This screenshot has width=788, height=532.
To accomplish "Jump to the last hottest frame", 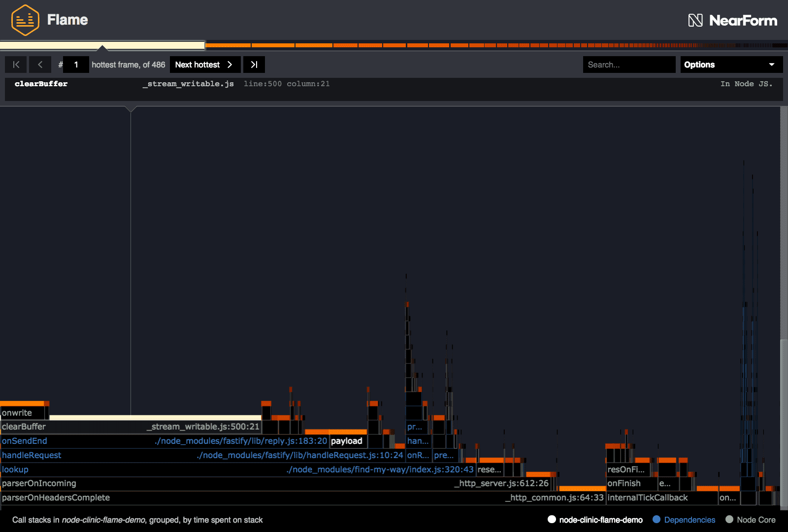I will (x=254, y=65).
